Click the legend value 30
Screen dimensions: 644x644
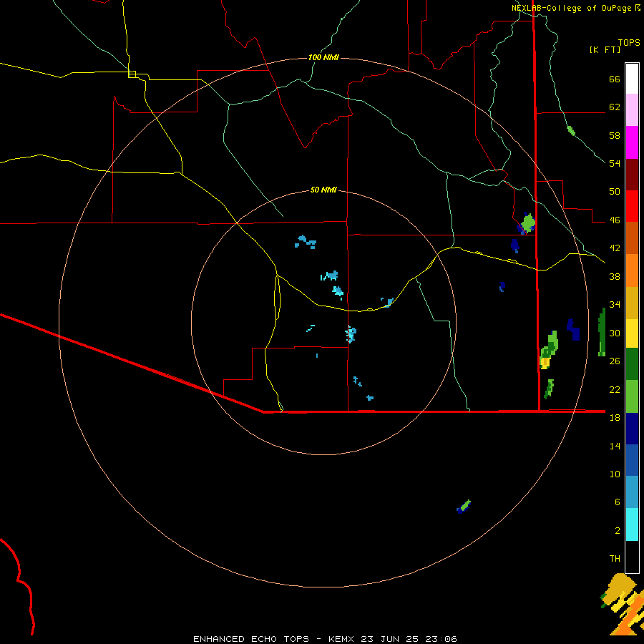[615, 333]
